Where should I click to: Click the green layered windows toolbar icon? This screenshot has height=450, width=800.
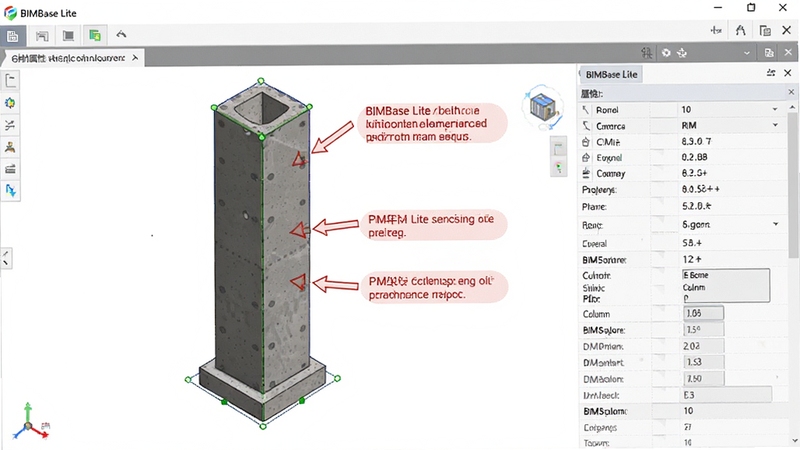(x=94, y=35)
